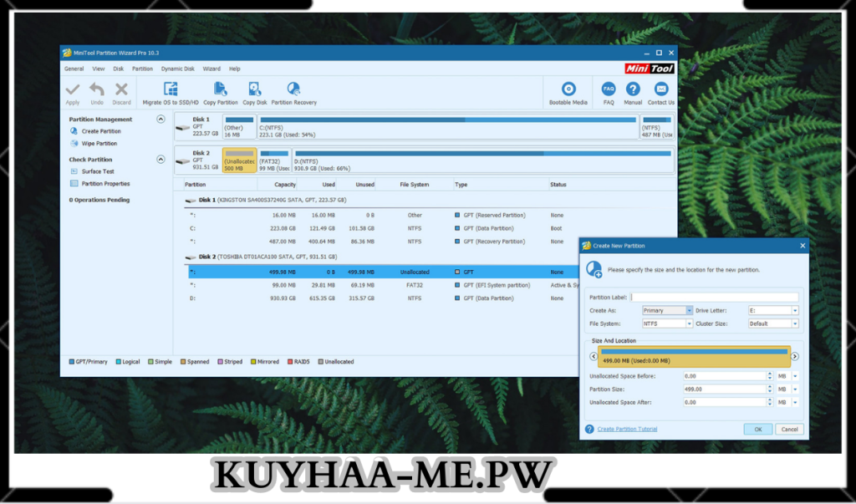The image size is (856, 504).
Task: Select the 99.00 MB FAT32 partition row
Action: 382,285
